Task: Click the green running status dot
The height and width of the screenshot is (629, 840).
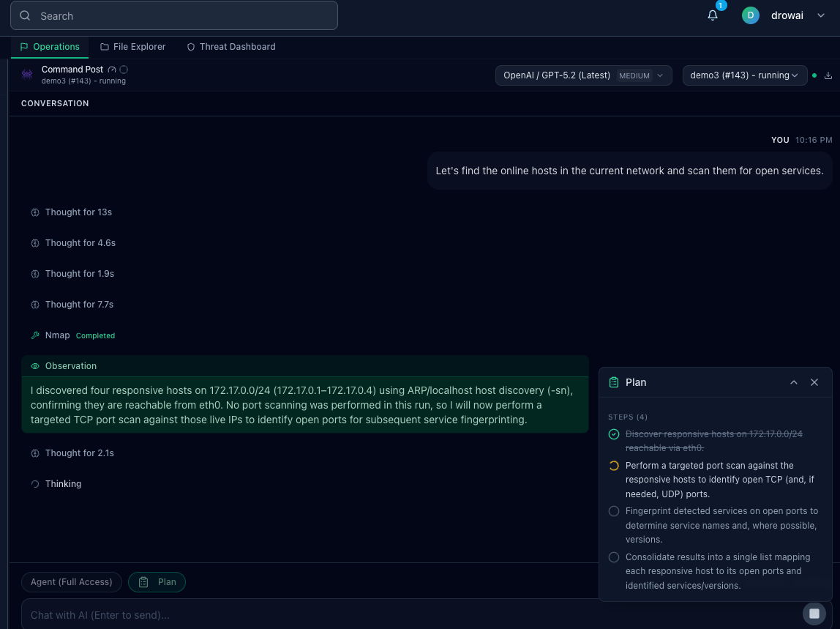Action: pyautogui.click(x=814, y=75)
